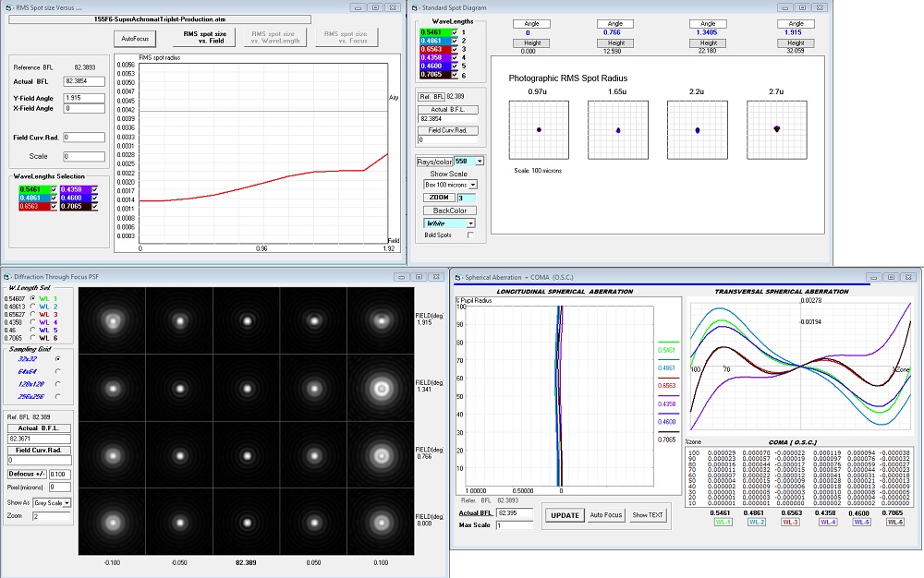This screenshot has width=924, height=578.
Task: Click the RMS Spot size window icon
Action: tap(8, 6)
